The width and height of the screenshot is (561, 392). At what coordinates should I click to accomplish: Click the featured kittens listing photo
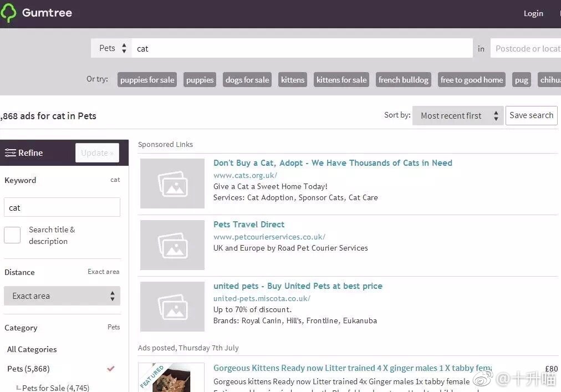pos(171,378)
